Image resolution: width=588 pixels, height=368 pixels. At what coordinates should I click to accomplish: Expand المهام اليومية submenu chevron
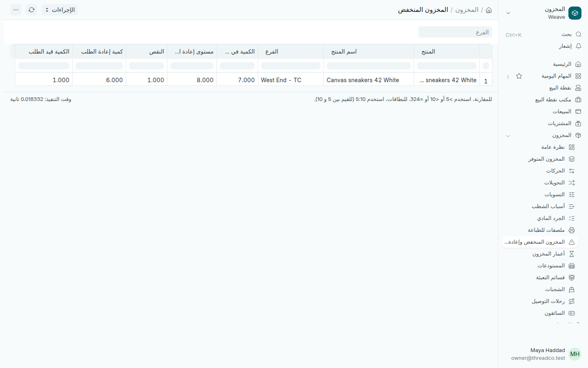pos(508,76)
